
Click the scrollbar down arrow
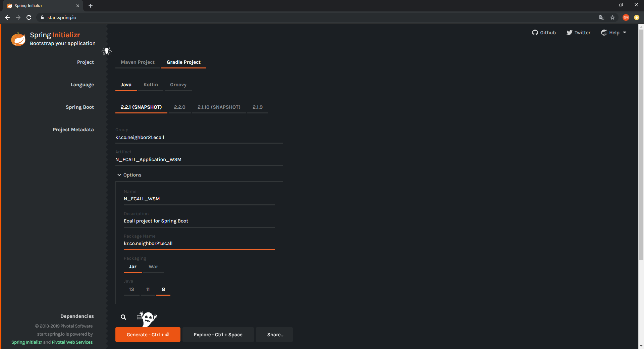coord(641,346)
